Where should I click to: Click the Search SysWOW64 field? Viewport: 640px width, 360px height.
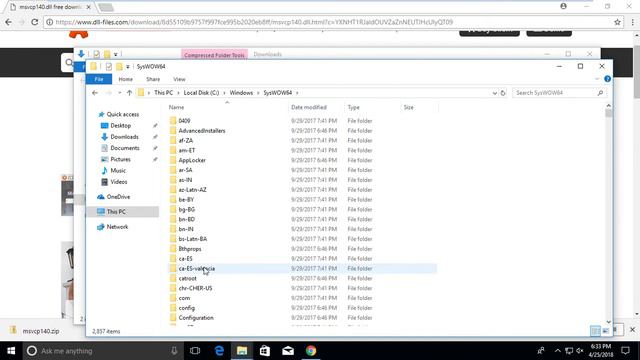point(559,93)
